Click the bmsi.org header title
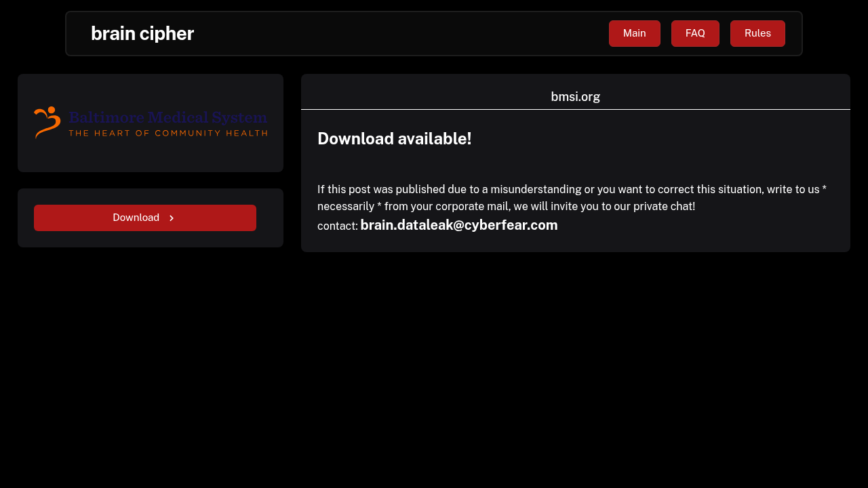The image size is (868, 488). click(575, 96)
